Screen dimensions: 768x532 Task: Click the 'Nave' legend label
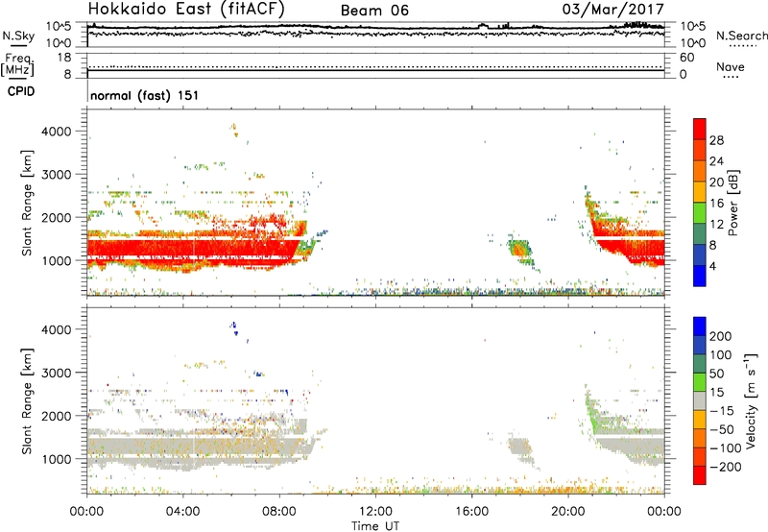[731, 66]
